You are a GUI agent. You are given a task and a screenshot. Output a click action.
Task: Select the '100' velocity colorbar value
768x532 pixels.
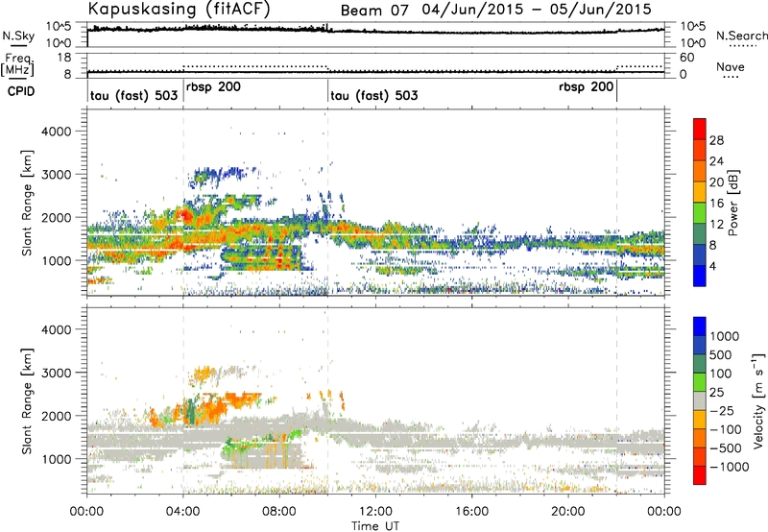pyautogui.click(x=721, y=374)
